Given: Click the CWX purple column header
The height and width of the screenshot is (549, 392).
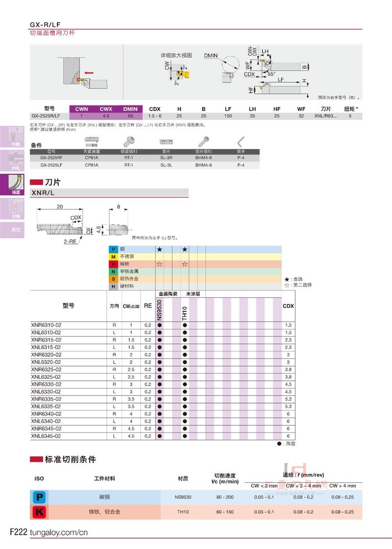Looking at the screenshot, I should pyautogui.click(x=106, y=109).
